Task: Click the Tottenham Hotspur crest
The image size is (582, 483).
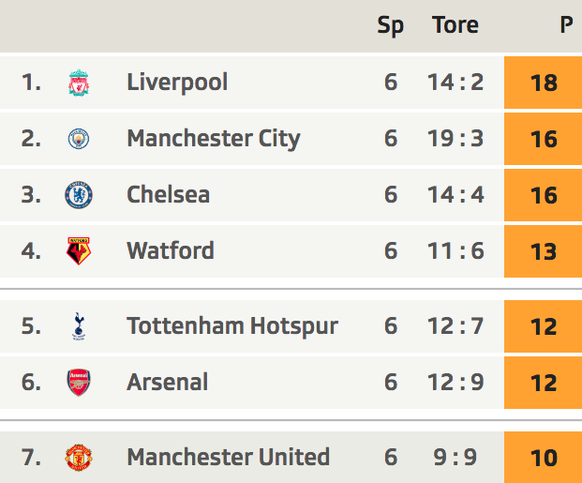Action: tap(79, 326)
